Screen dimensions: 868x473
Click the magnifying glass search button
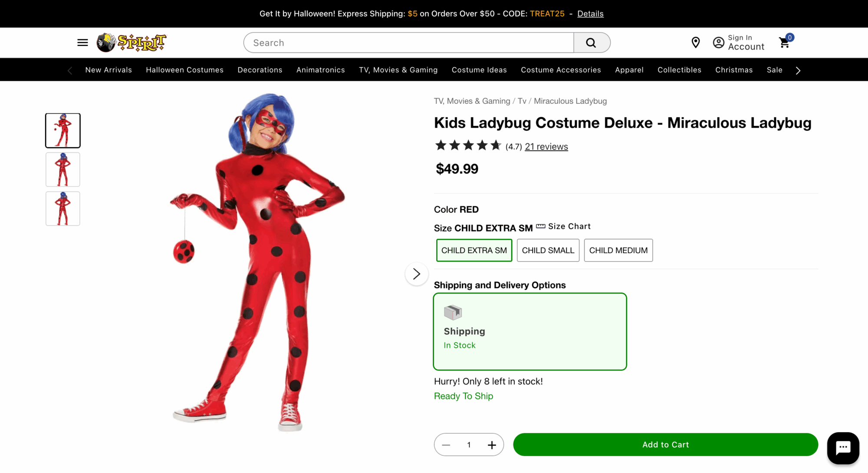591,43
